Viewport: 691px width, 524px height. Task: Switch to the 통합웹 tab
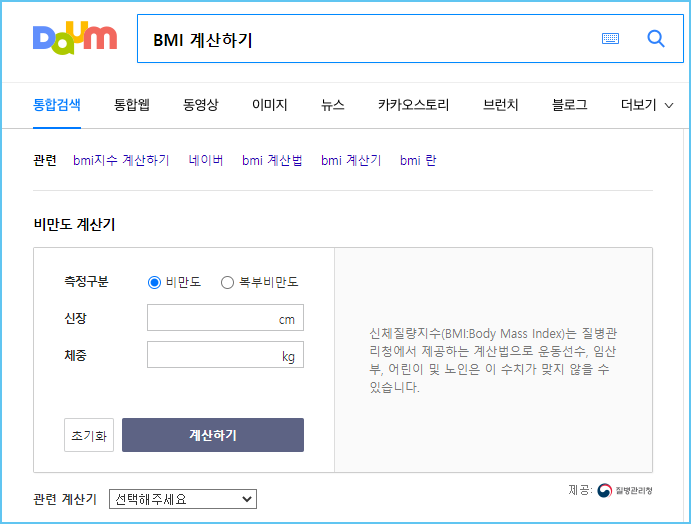(132, 105)
